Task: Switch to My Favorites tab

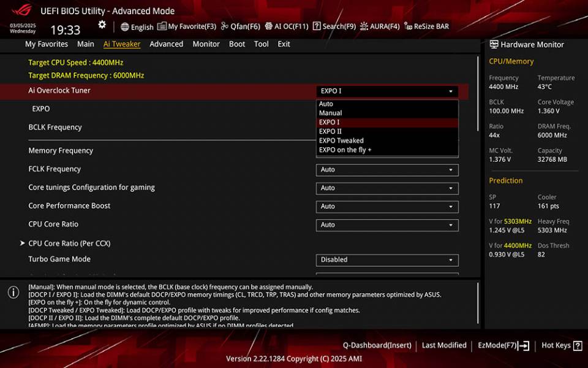Action: coord(47,44)
